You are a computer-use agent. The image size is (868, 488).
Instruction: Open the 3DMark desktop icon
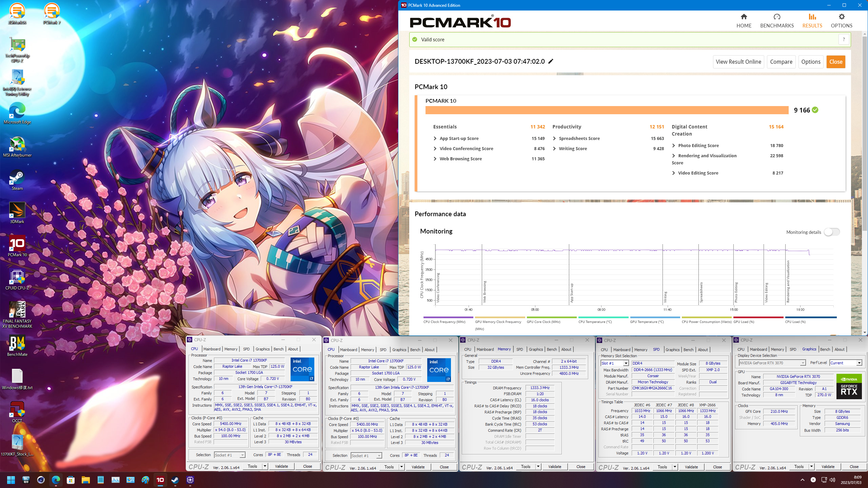click(x=17, y=213)
